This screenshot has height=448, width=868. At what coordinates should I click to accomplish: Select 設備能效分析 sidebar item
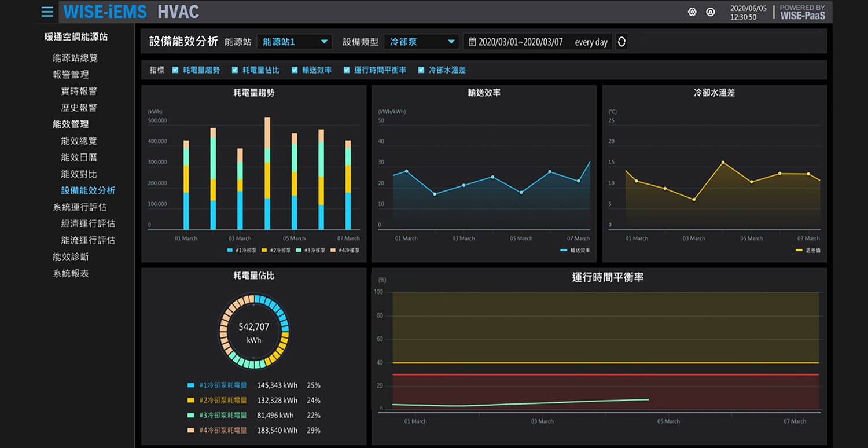coord(88,190)
